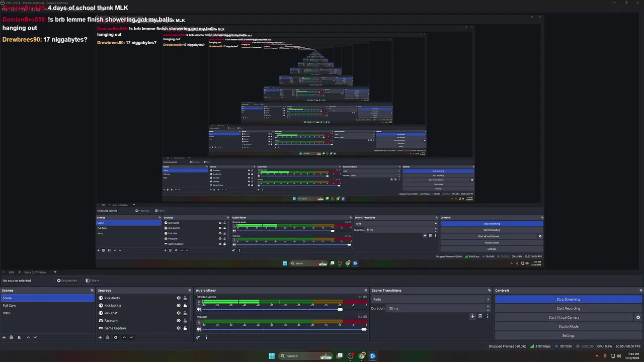Open the Fade transition dropdown
Image resolution: width=644 pixels, height=362 pixels.
coord(431,299)
